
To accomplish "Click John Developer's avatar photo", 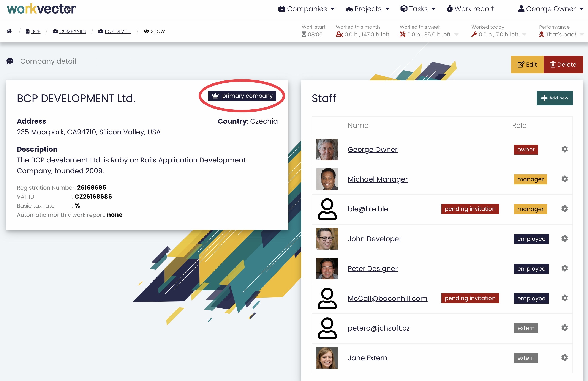I will [x=327, y=239].
